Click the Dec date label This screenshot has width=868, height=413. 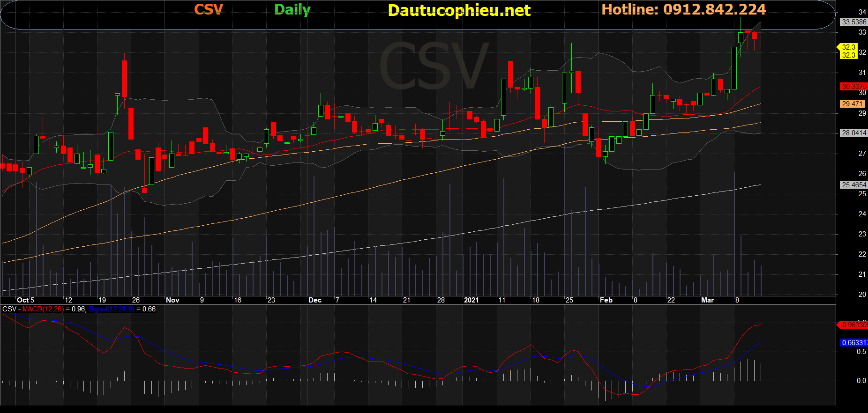315,300
